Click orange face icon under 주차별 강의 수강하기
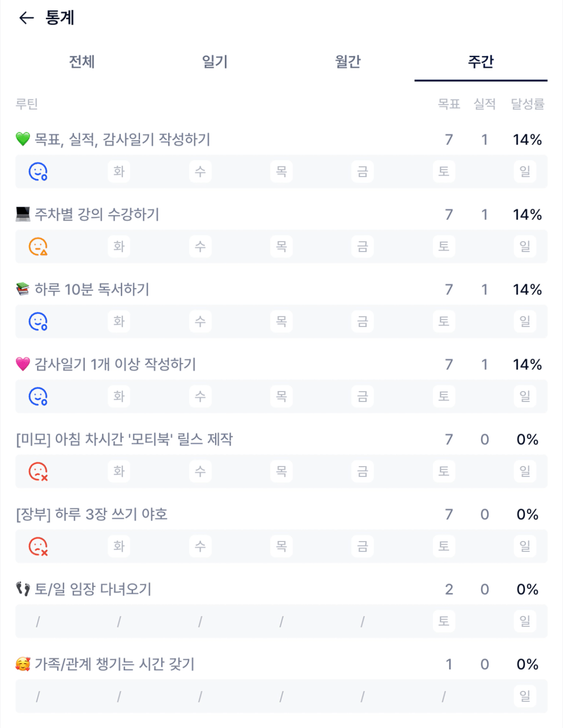Viewport: 563px width, 728px height. point(38,247)
